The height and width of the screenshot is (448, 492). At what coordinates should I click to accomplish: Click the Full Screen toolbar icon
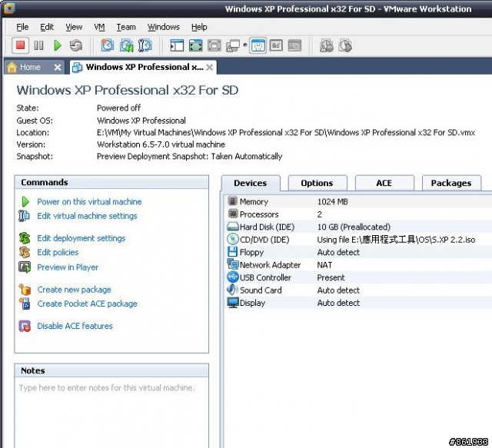tap(196, 46)
